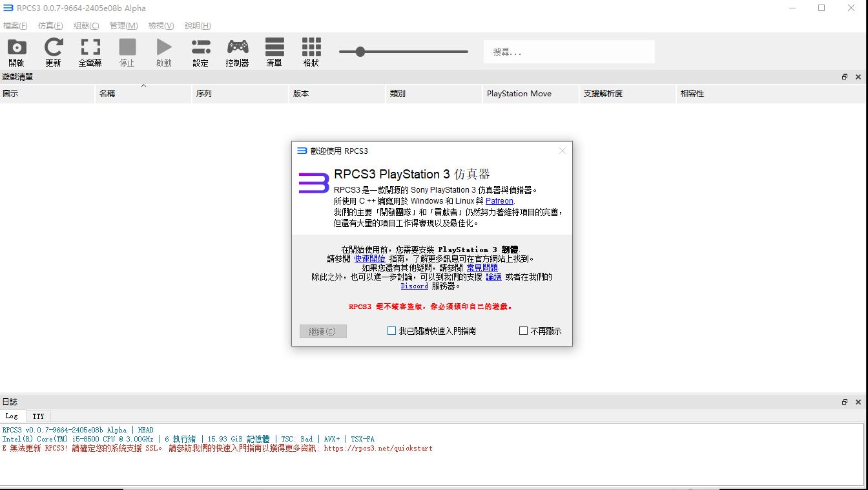
Task: Select the 開啟 (Boot) icon
Action: pos(17,52)
